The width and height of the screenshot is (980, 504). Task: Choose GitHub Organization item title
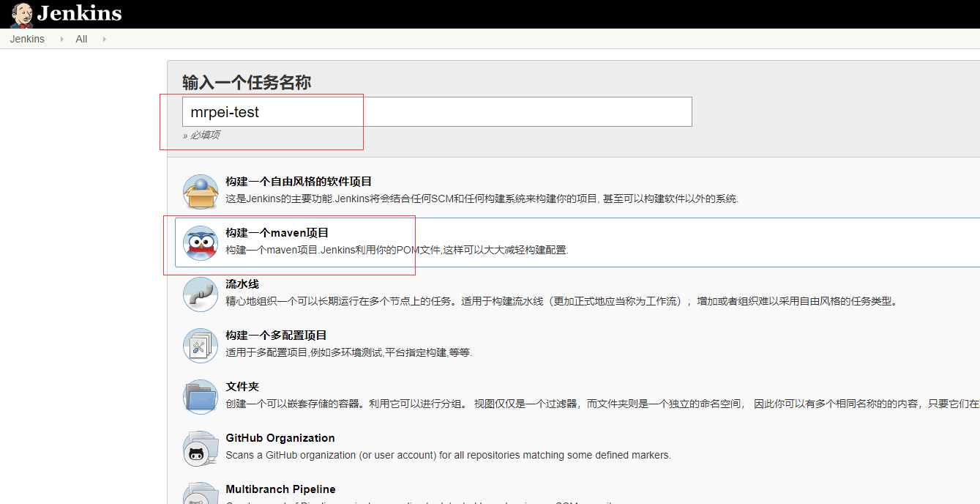pyautogui.click(x=280, y=438)
